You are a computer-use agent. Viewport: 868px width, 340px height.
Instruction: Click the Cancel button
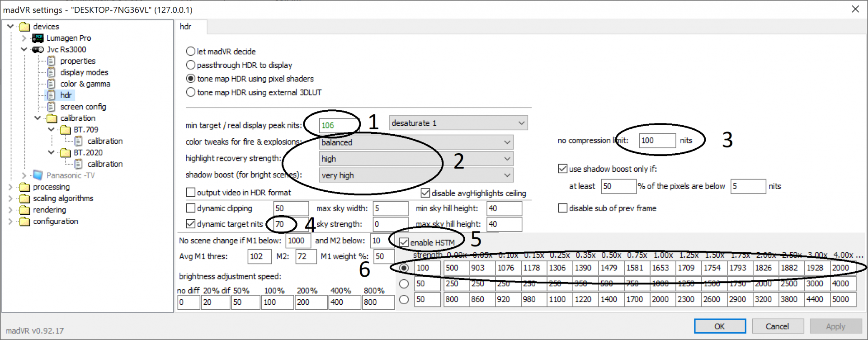click(777, 326)
